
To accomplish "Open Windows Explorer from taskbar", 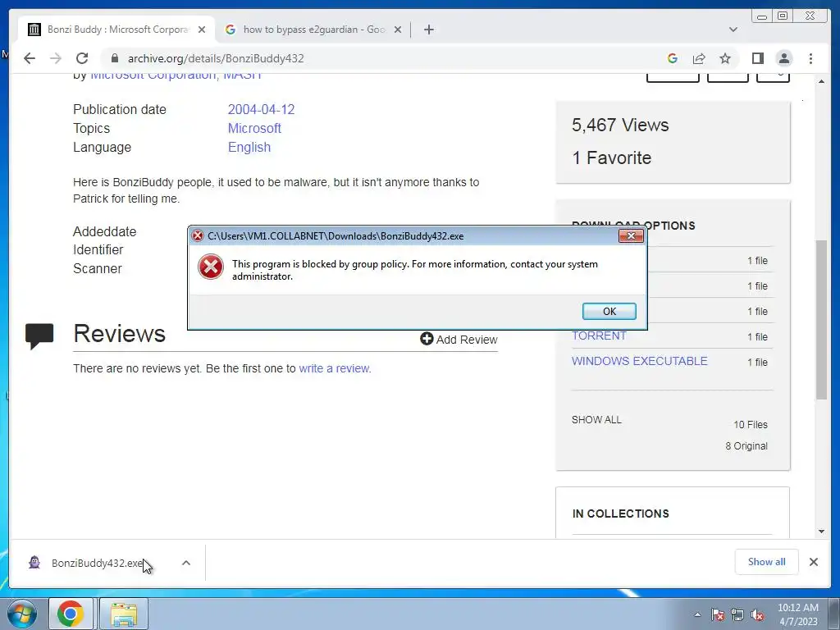I will 124,614.
